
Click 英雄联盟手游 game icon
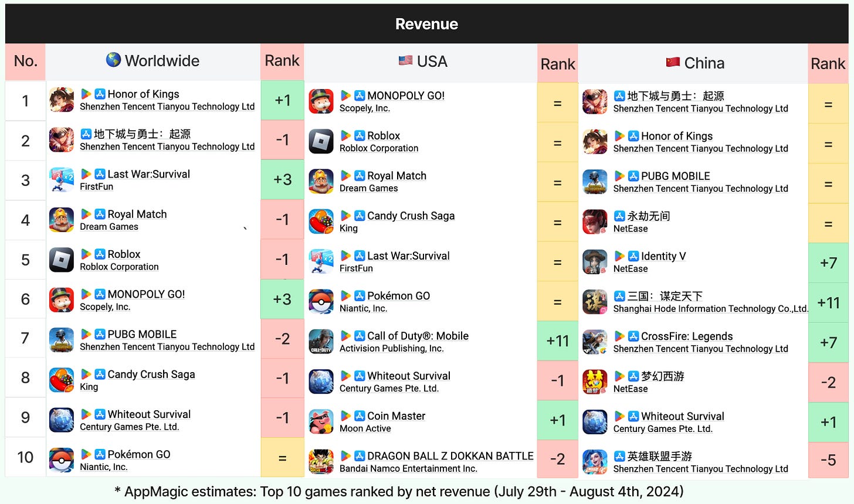[595, 462]
